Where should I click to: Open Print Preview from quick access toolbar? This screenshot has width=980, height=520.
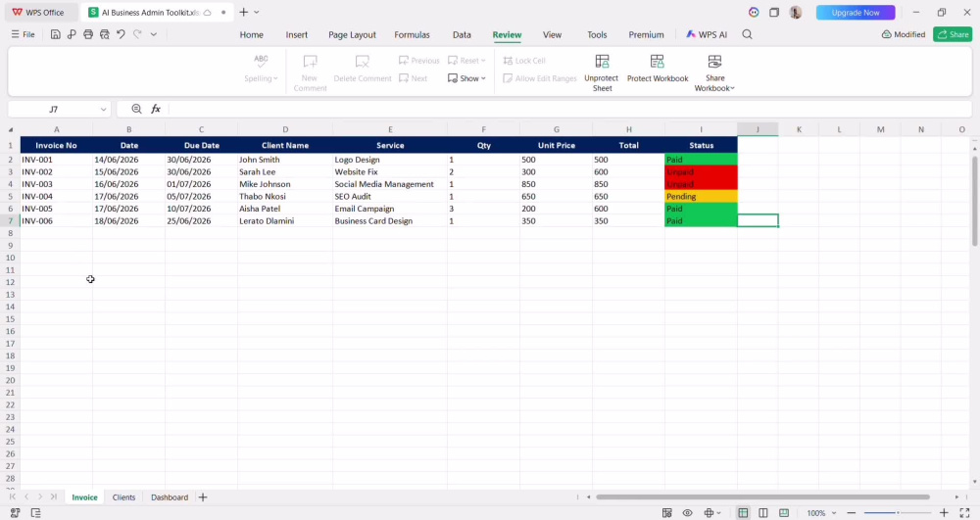(x=105, y=34)
